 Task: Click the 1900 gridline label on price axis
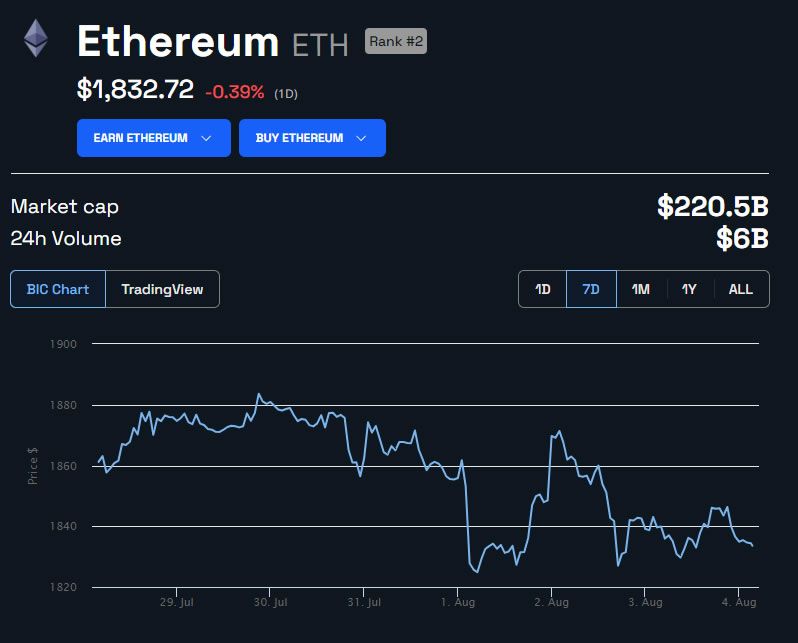[63, 344]
